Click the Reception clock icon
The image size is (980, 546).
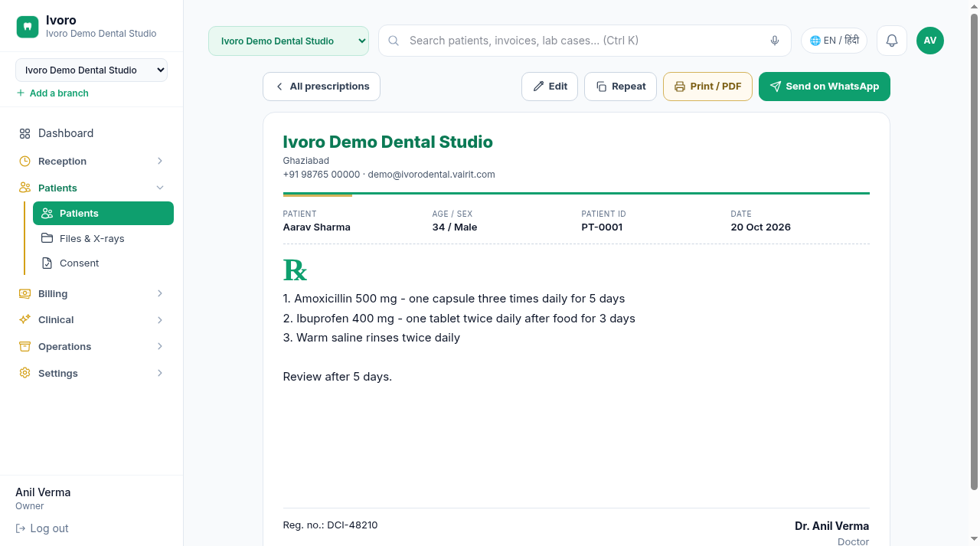[x=24, y=161]
